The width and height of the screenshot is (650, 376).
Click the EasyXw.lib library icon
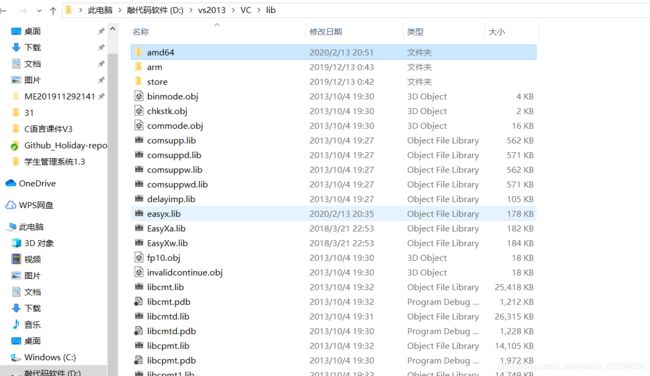coord(139,243)
